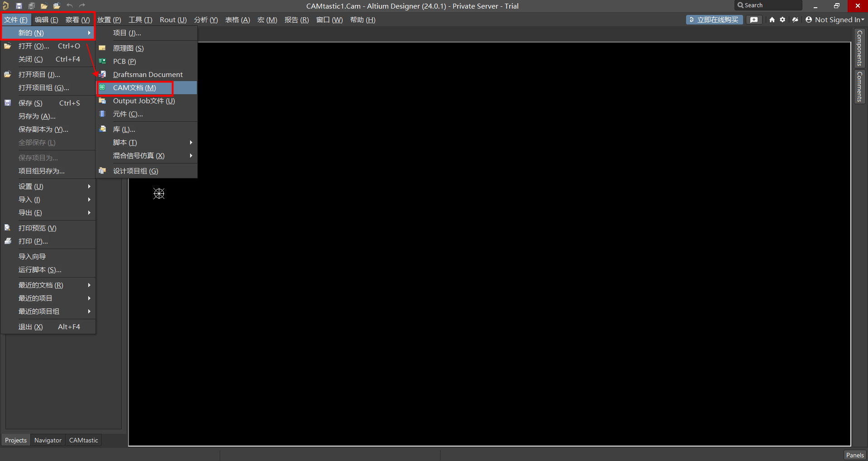Select Draftsman Document from the submenu
This screenshot has height=461, width=868.
click(148, 75)
